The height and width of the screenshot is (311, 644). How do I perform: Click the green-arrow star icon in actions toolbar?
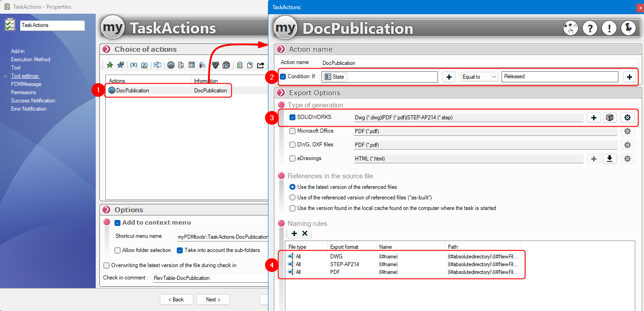point(109,65)
